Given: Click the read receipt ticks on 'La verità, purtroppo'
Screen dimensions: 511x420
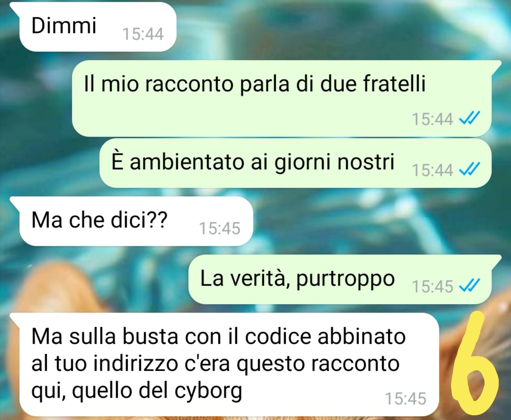Looking at the screenshot, I should pos(469,286).
